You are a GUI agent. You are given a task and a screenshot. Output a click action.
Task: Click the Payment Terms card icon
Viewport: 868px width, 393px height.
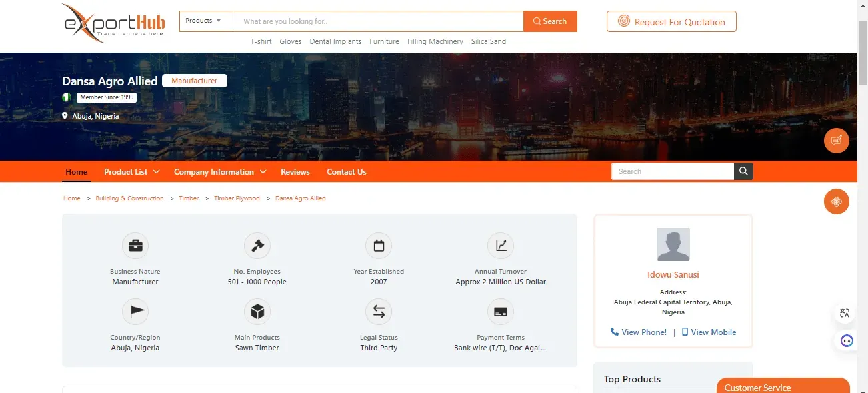click(x=501, y=312)
